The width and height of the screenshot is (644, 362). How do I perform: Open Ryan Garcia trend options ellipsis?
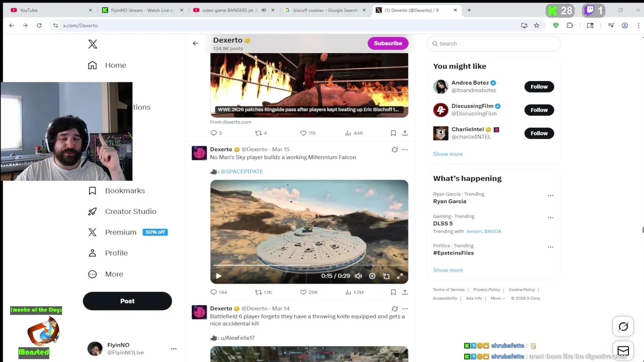[550, 196]
